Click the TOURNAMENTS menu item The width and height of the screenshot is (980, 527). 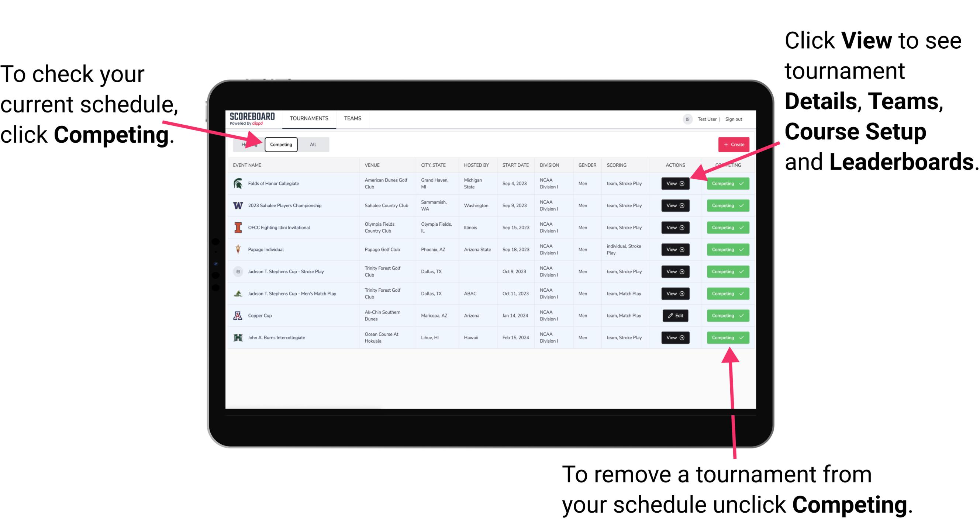point(308,118)
